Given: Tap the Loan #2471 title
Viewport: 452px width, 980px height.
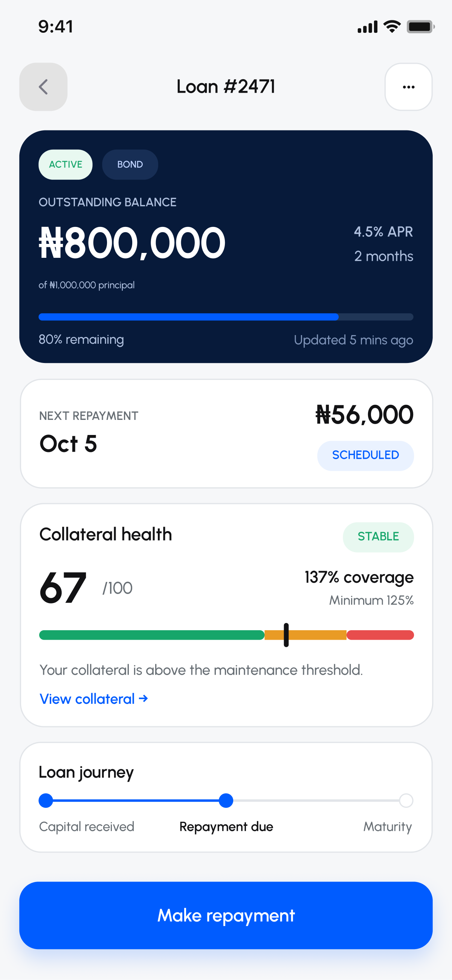Looking at the screenshot, I should coord(226,87).
